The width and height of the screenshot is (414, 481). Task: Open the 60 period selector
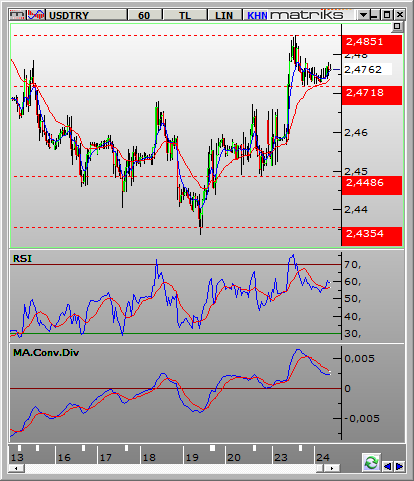144,15
